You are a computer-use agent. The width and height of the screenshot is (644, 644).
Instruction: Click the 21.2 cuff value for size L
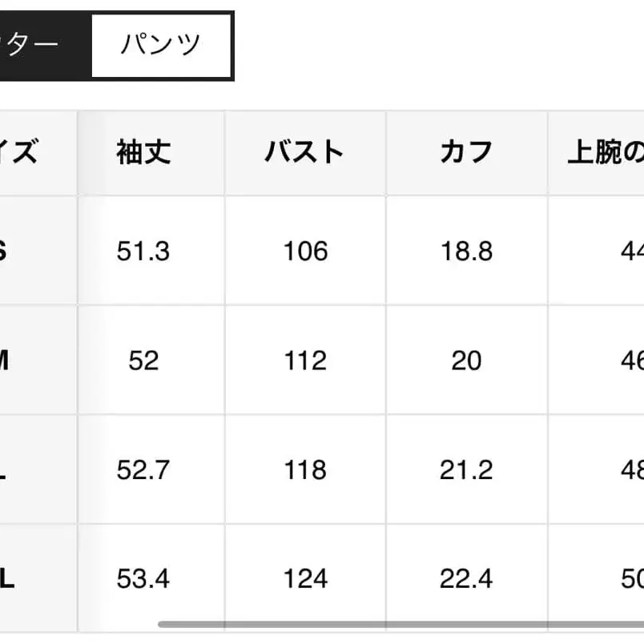(467, 470)
